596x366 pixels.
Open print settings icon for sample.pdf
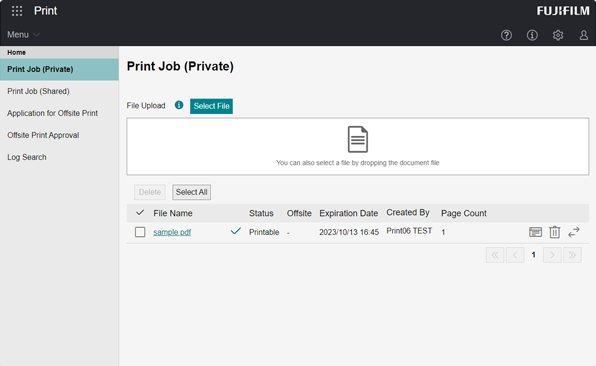click(x=535, y=232)
